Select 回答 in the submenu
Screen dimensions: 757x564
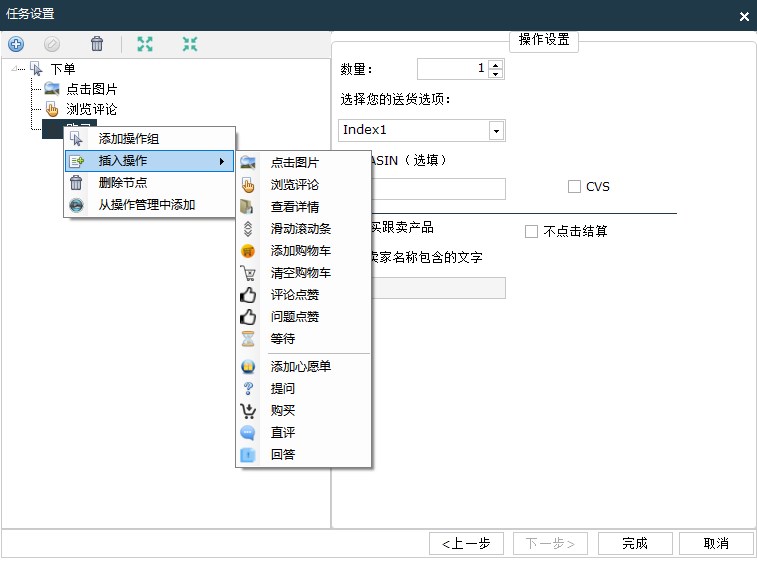pyautogui.click(x=303, y=454)
